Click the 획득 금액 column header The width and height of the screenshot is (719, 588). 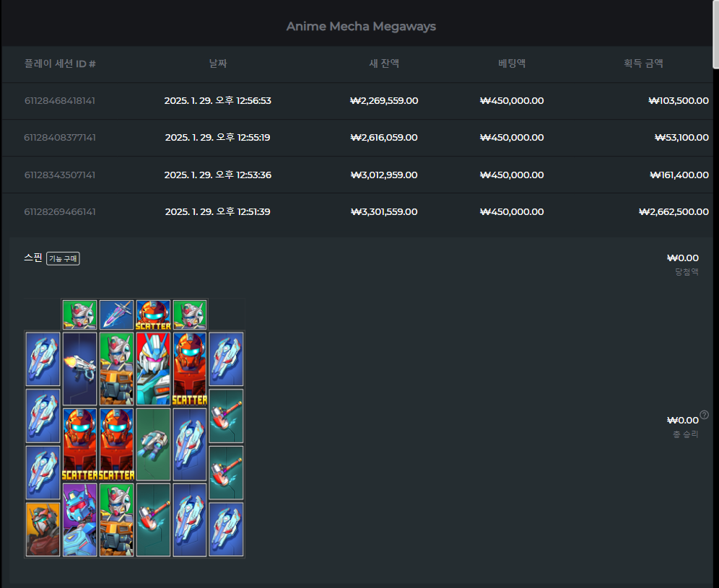pos(643,63)
